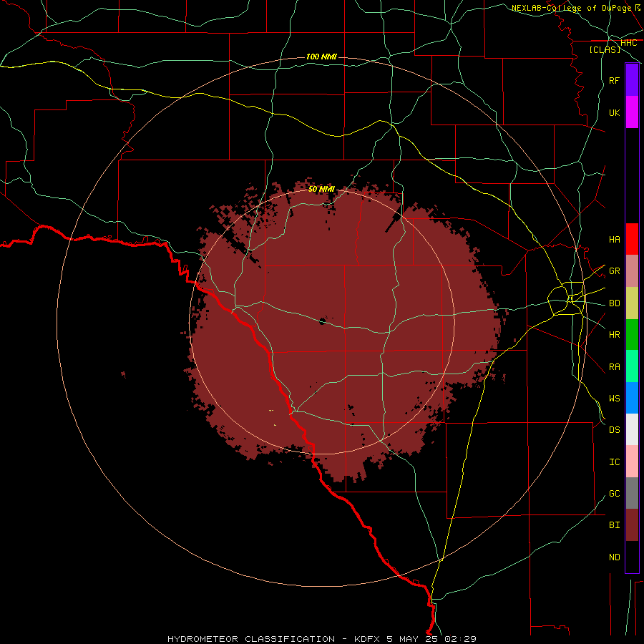This screenshot has width=644, height=644.
Task: Click the 'NEXLAB-College of DuPage' credit text
Action: [x=571, y=8]
